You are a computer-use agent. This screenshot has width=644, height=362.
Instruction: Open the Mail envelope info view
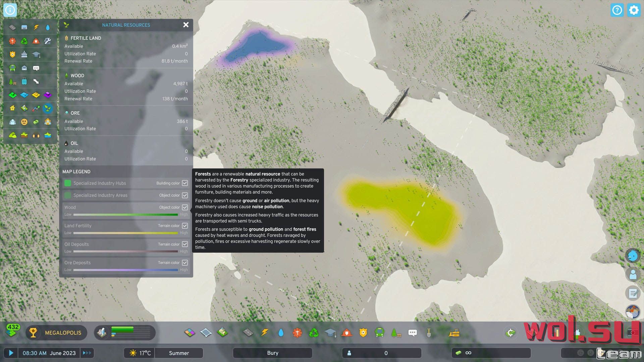(24, 68)
